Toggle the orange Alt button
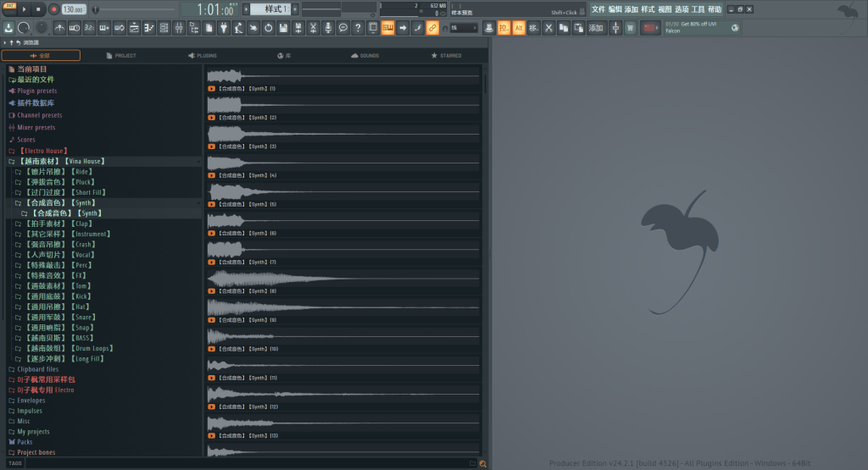This screenshot has height=470, width=868. click(519, 28)
